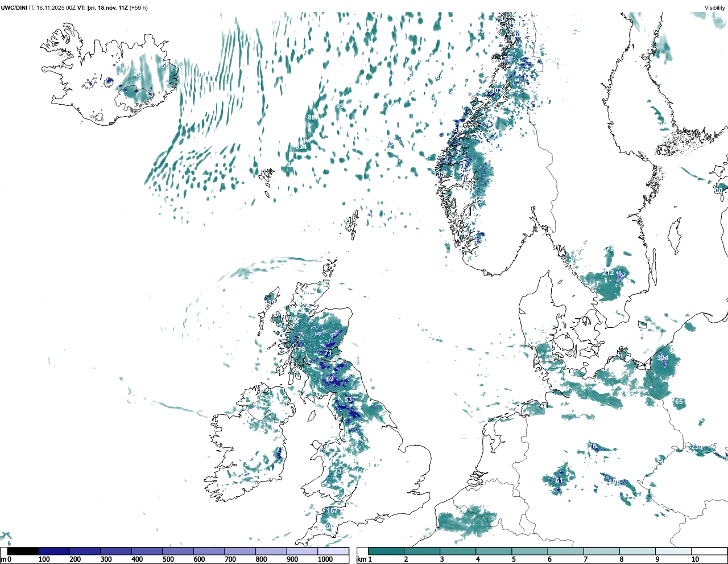This screenshot has height=564, width=728.
Task: Click the '98' visibility value over Norwegian Sea
Action: coord(340,106)
